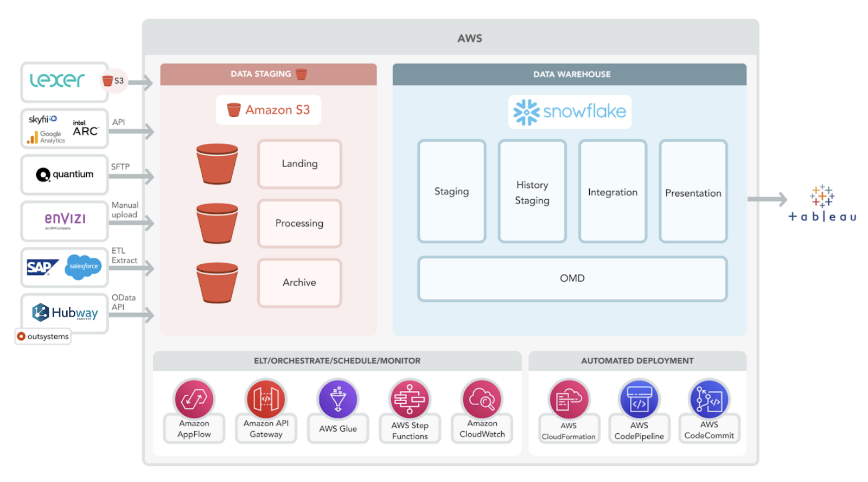Select the History Staging block

pos(532,192)
